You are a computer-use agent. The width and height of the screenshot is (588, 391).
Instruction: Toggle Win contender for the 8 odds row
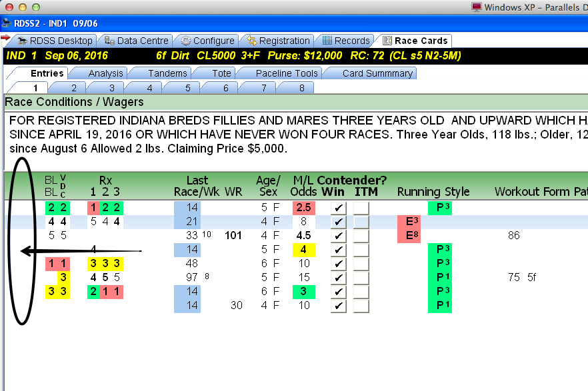338,222
